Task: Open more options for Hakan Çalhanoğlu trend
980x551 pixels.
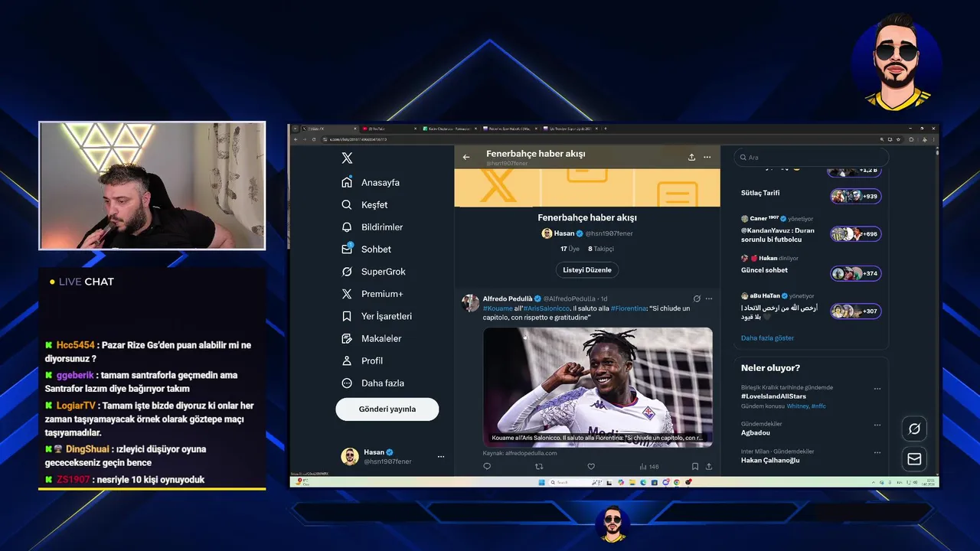Action: click(x=877, y=452)
